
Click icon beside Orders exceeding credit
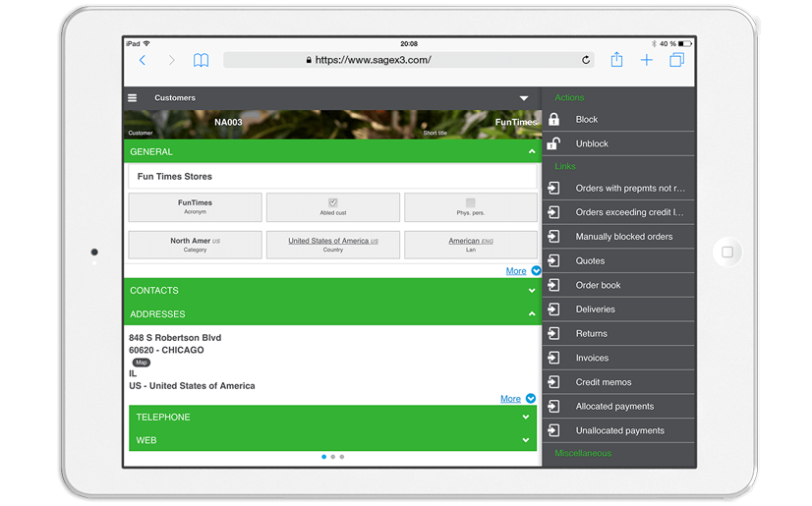pos(553,212)
